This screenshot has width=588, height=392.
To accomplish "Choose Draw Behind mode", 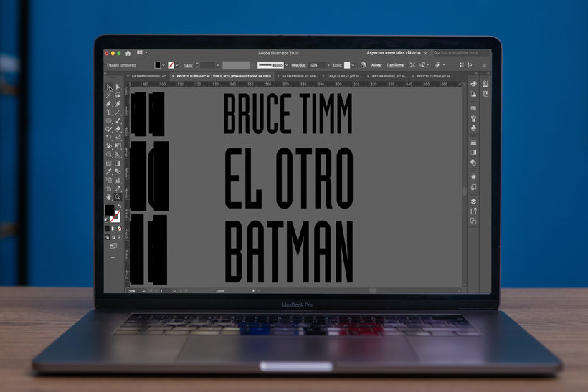I will click(x=113, y=237).
